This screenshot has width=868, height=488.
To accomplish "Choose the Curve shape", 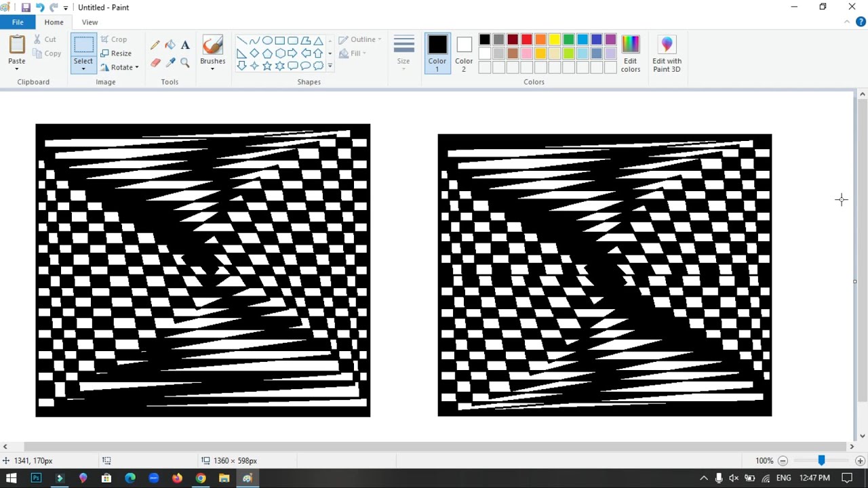I will tap(254, 41).
